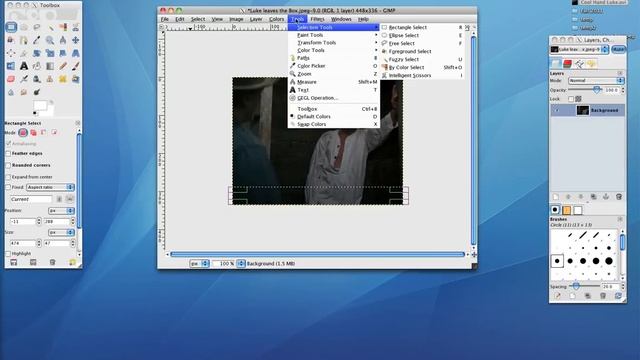Select the Fuzzy Select wand tool
This screenshot has width=640, height=360.
tap(50, 27)
